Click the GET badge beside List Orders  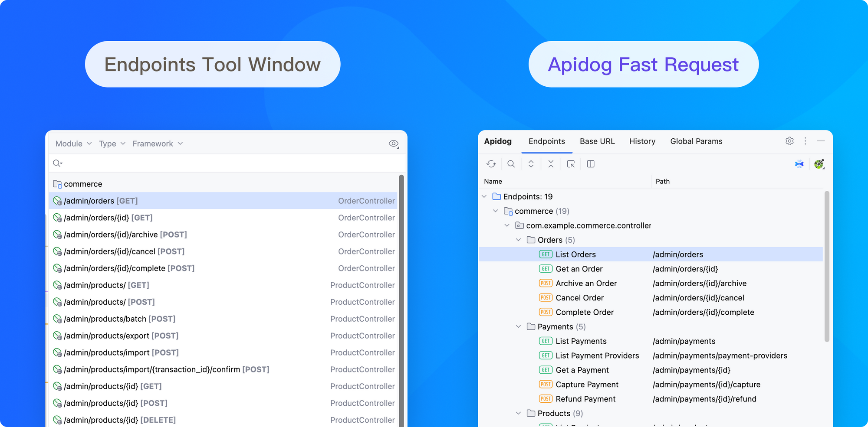tap(546, 254)
